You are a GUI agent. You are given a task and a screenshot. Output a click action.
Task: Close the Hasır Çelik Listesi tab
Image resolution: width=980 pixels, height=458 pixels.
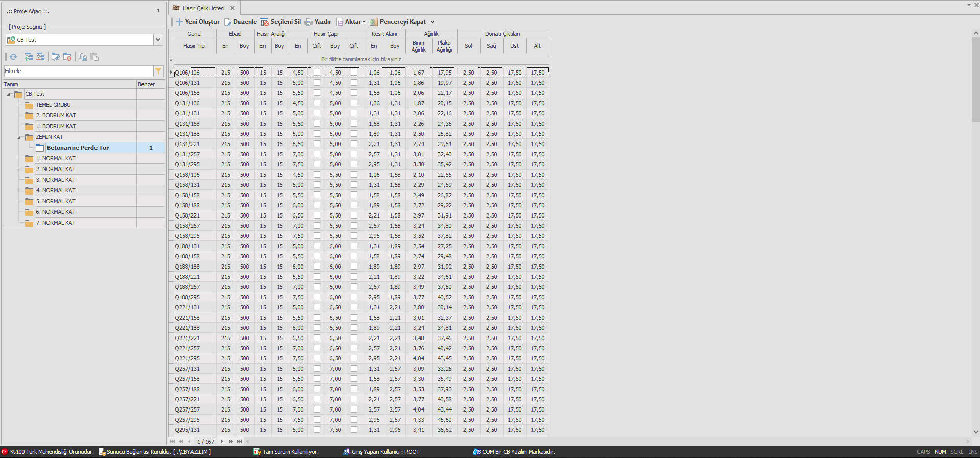coord(232,8)
